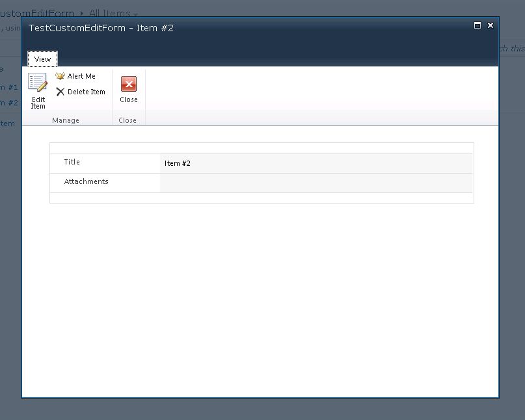
Task: Click the Alert Me bell icon
Action: coord(61,76)
